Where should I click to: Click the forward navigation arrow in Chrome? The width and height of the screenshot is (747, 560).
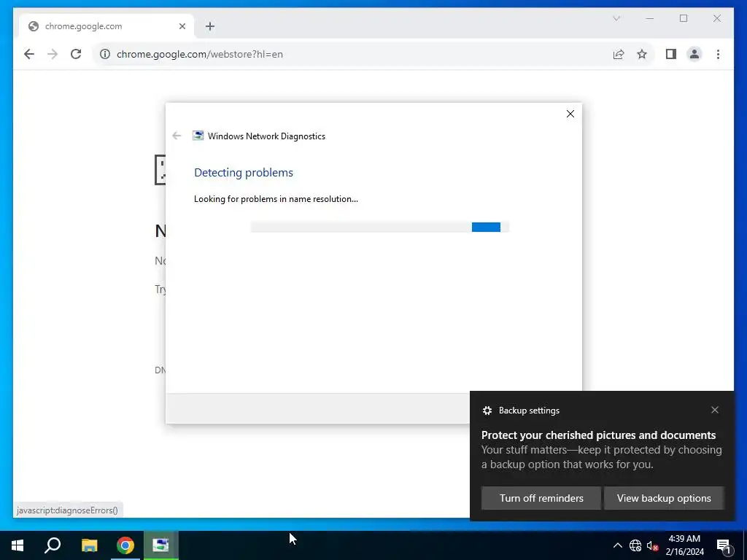(x=53, y=54)
